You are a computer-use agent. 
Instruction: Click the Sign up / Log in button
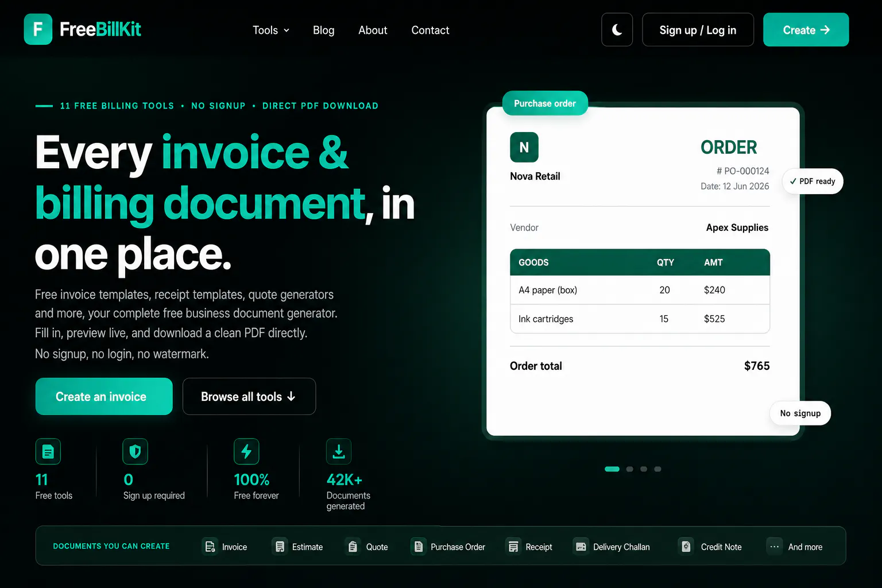(x=698, y=30)
